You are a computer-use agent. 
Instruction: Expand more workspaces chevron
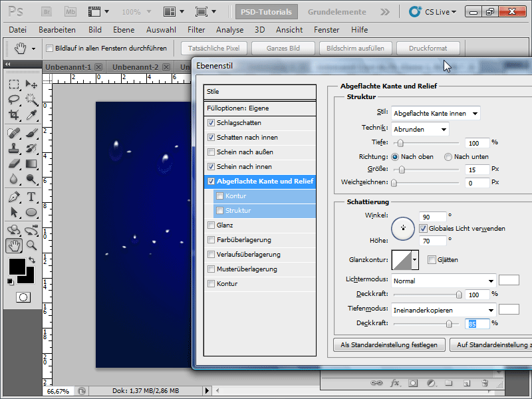385,12
